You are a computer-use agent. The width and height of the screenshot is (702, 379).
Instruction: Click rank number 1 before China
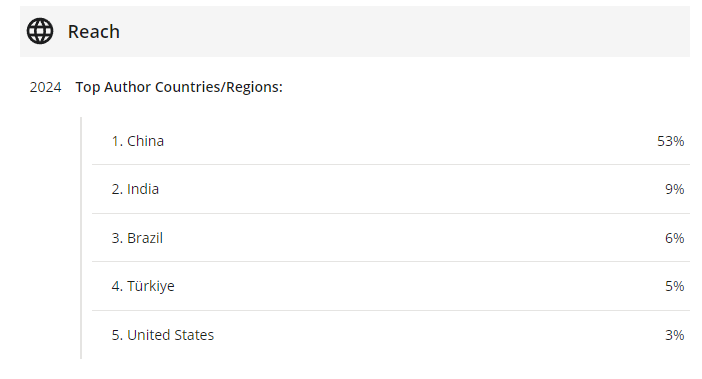tap(117, 141)
